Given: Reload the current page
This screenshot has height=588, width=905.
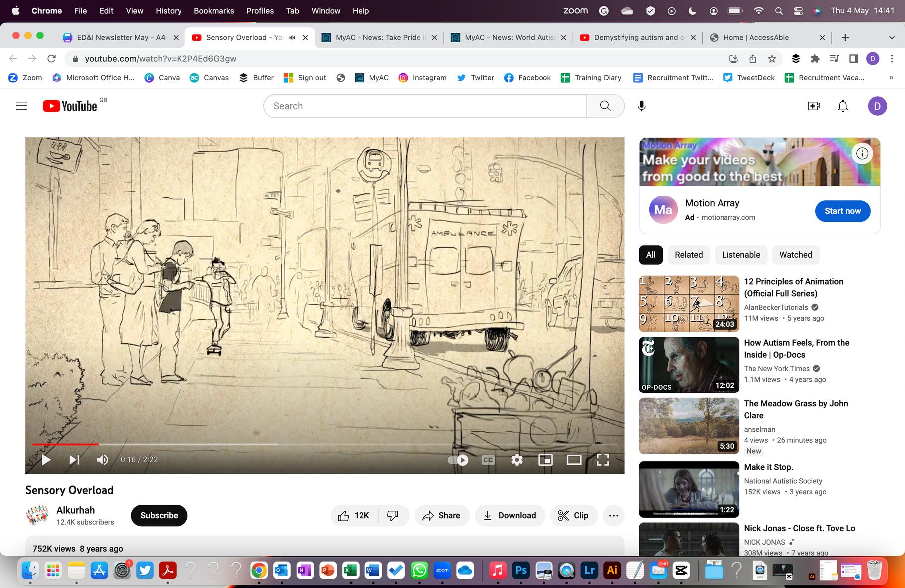Looking at the screenshot, I should click(x=51, y=59).
